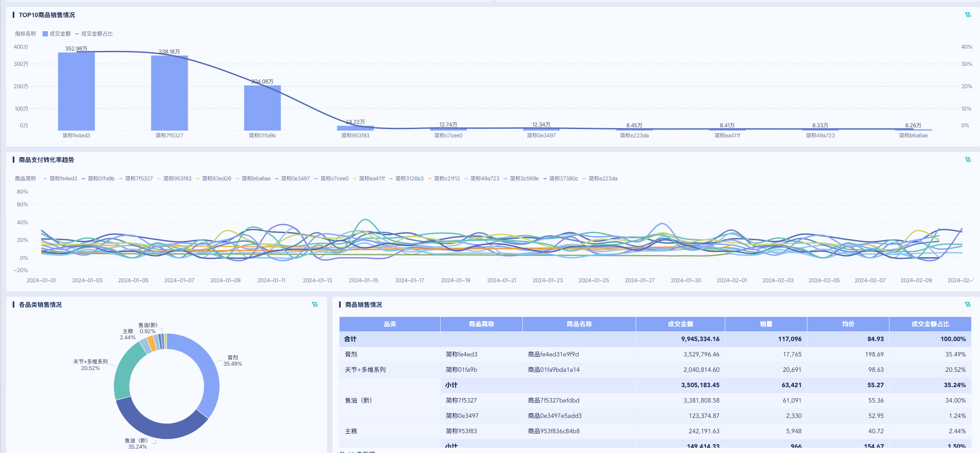Click the 品类 column header
This screenshot has height=453, width=980.
click(390, 324)
